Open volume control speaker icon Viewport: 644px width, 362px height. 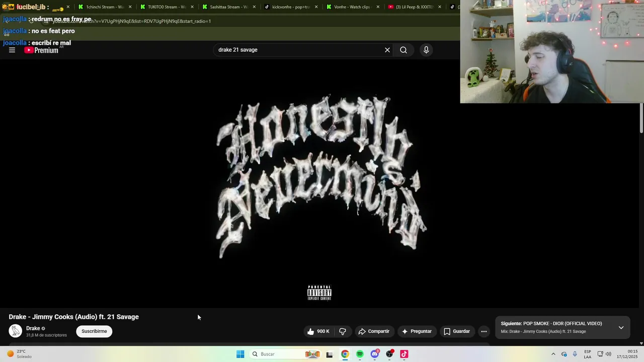click(x=608, y=354)
